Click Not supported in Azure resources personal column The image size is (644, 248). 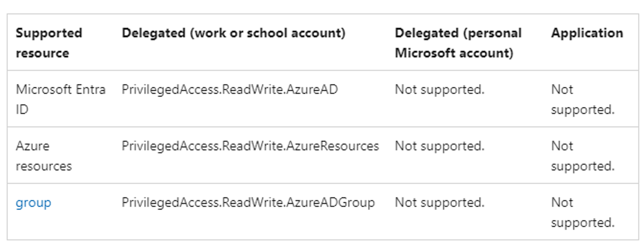pyautogui.click(x=440, y=146)
